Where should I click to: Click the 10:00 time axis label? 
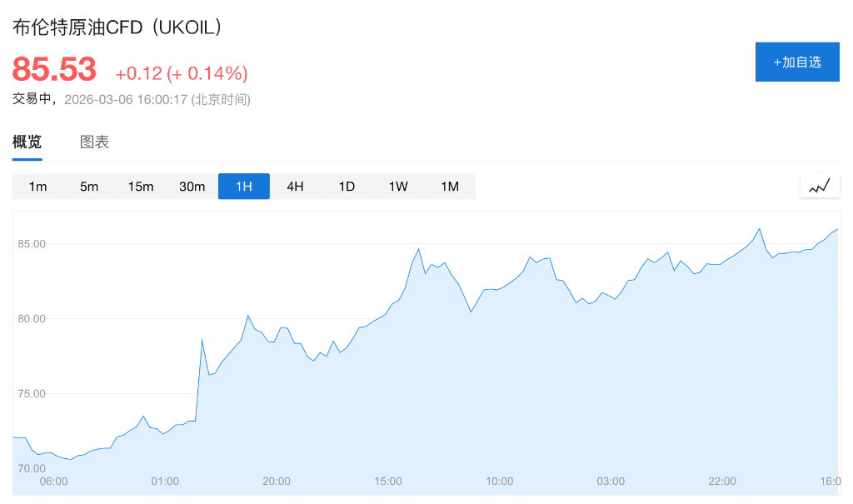tap(500, 482)
